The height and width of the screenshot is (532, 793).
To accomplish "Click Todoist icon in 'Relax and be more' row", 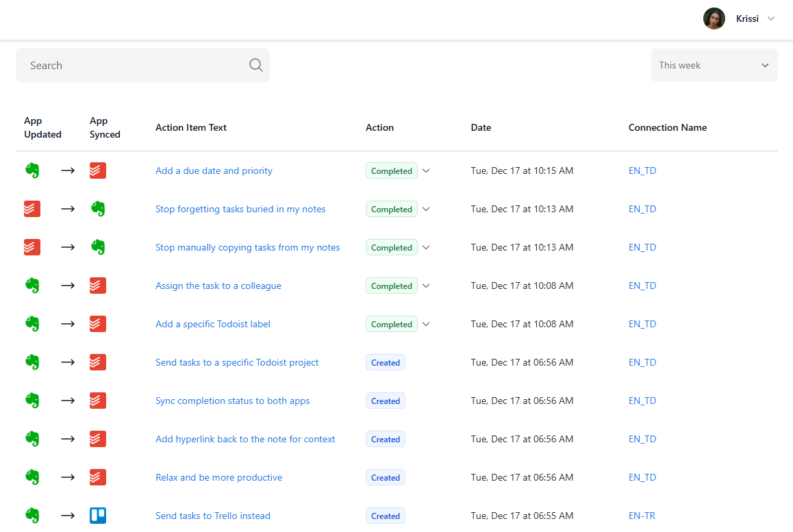I will tap(98, 477).
